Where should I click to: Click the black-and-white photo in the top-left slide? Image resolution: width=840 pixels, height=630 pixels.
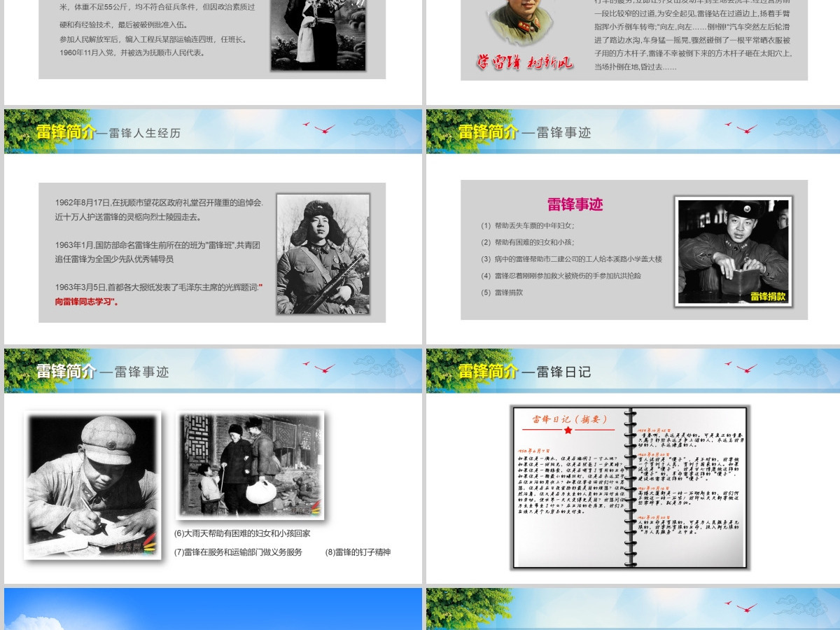click(x=318, y=34)
